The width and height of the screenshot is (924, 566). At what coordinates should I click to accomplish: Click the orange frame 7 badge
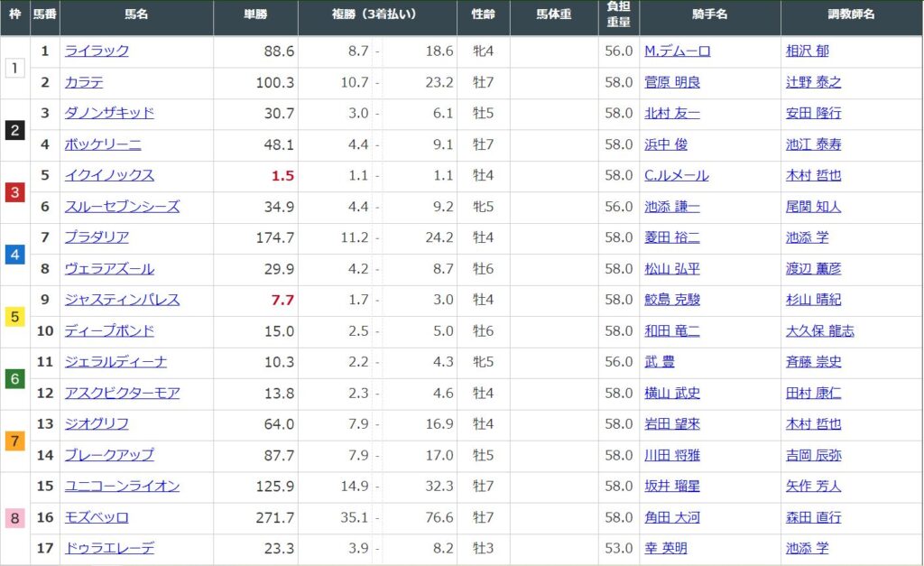(14, 441)
